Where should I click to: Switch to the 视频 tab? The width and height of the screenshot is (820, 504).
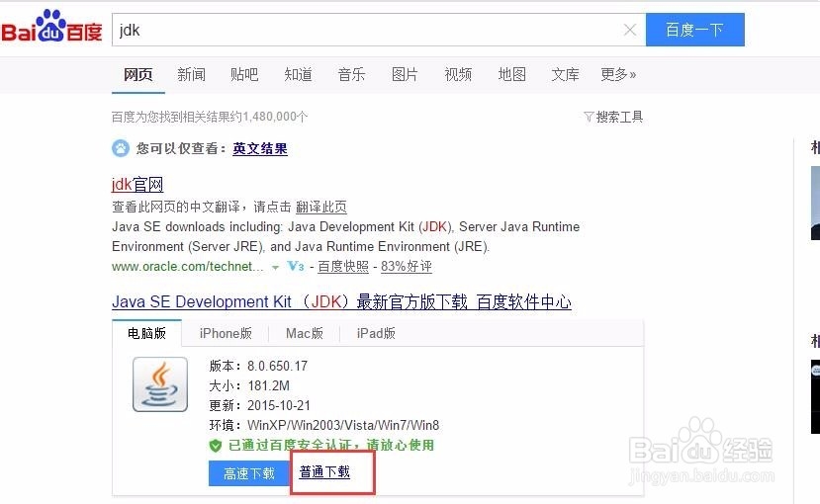[x=458, y=75]
